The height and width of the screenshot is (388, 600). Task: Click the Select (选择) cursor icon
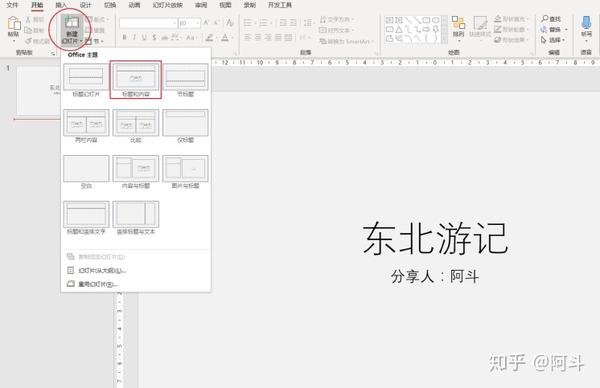(544, 40)
